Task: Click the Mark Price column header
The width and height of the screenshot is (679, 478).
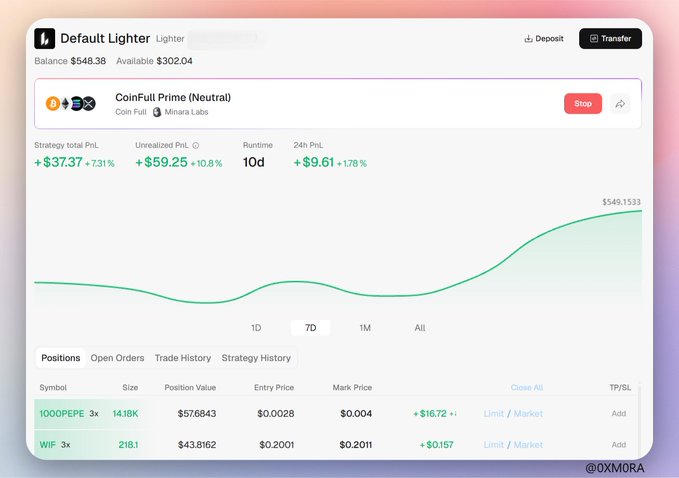Action: (x=352, y=388)
